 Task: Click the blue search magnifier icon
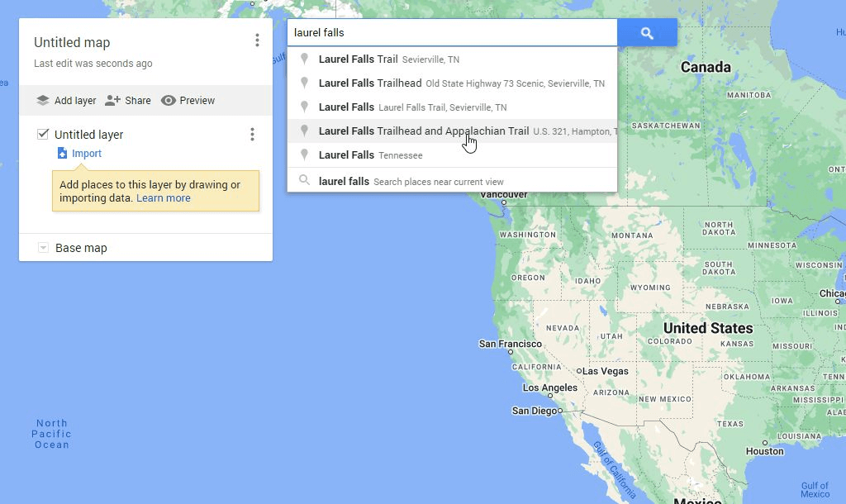[x=646, y=32]
